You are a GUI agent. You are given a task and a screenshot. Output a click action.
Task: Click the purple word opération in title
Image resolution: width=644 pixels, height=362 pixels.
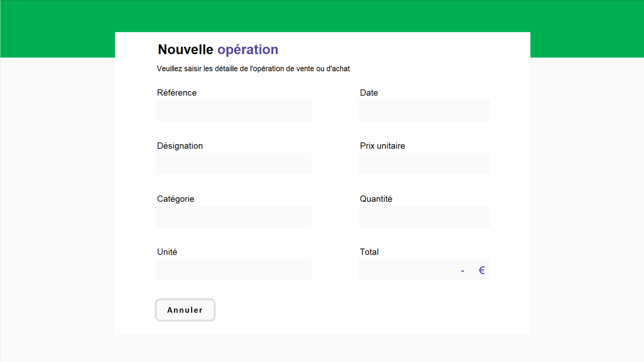click(248, 50)
